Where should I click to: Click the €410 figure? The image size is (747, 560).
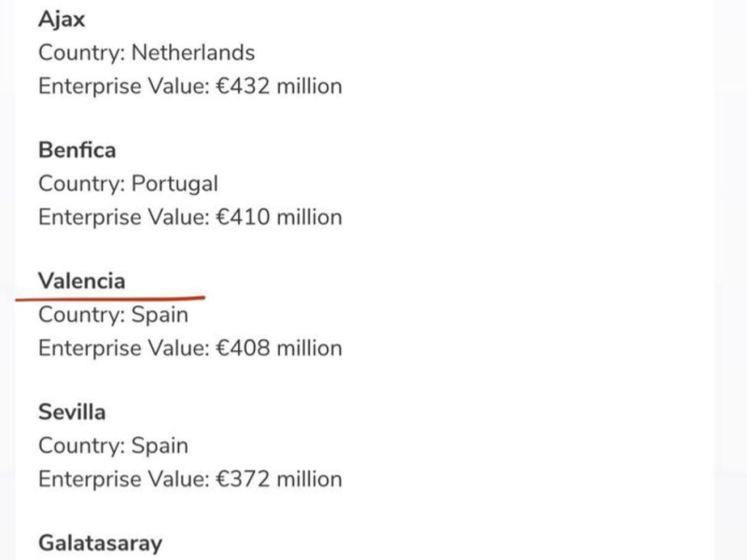click(x=243, y=217)
